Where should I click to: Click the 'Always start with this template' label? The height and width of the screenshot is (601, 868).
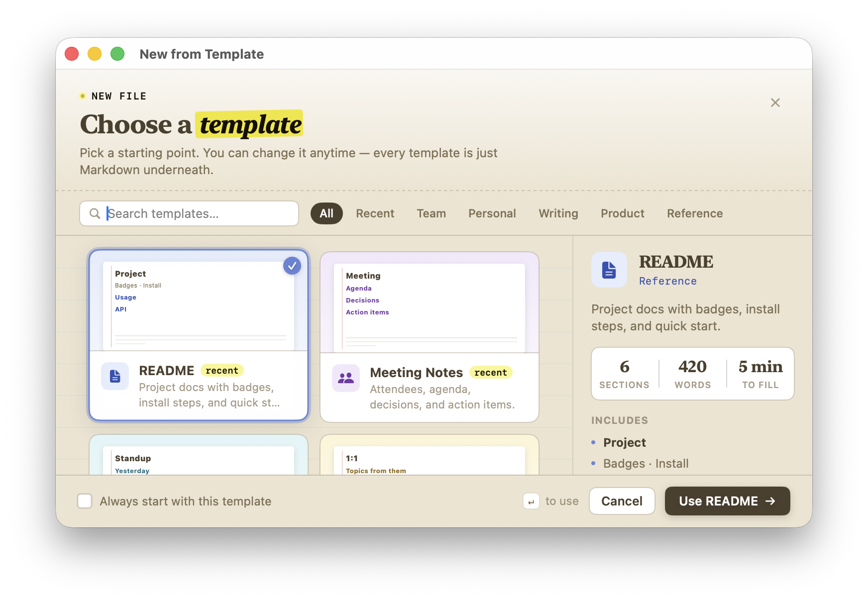(185, 501)
